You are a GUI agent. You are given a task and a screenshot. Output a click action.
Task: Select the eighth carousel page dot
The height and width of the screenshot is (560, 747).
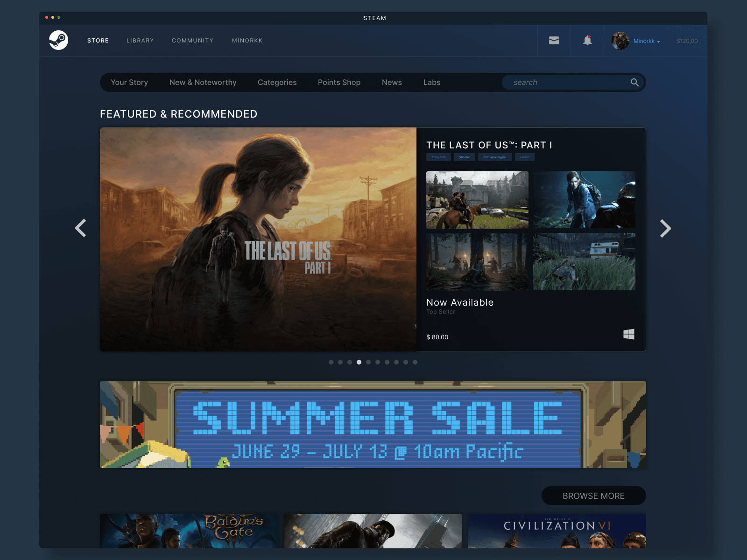tap(396, 362)
